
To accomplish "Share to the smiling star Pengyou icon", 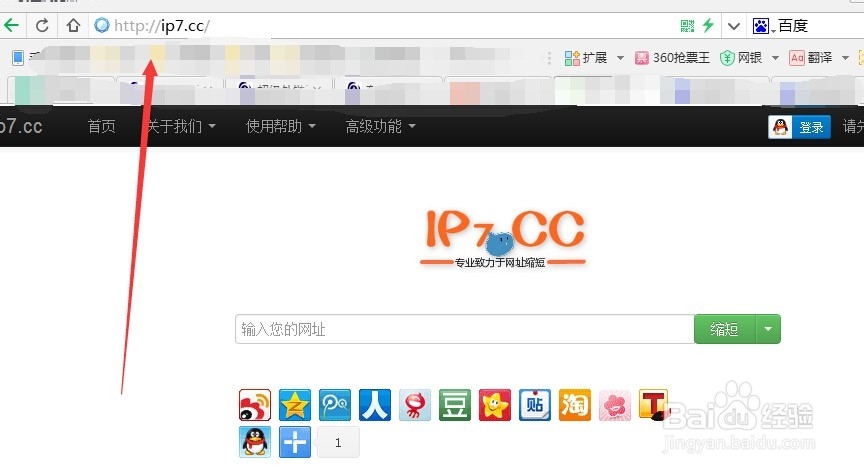I will point(495,405).
